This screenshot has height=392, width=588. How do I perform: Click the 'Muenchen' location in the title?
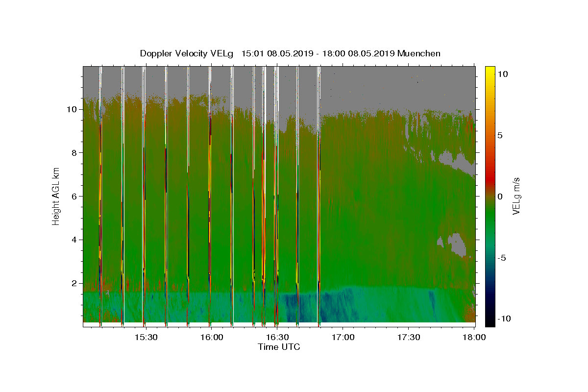coord(419,53)
